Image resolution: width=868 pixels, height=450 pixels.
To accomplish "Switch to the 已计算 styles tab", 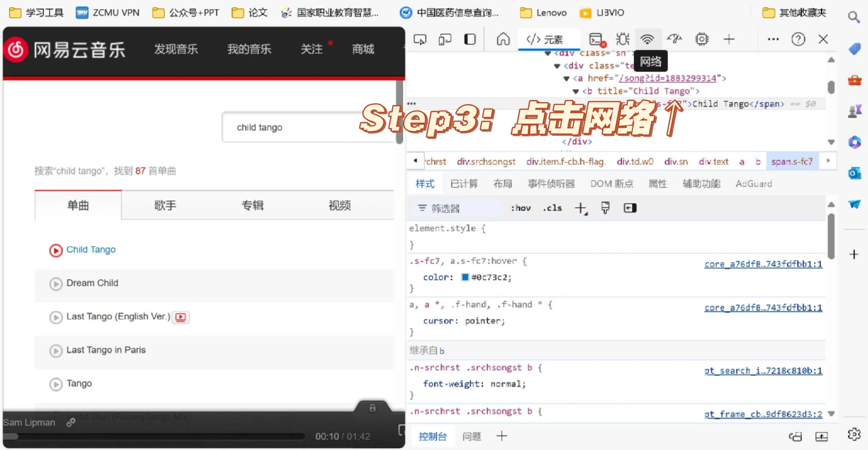I will click(464, 183).
